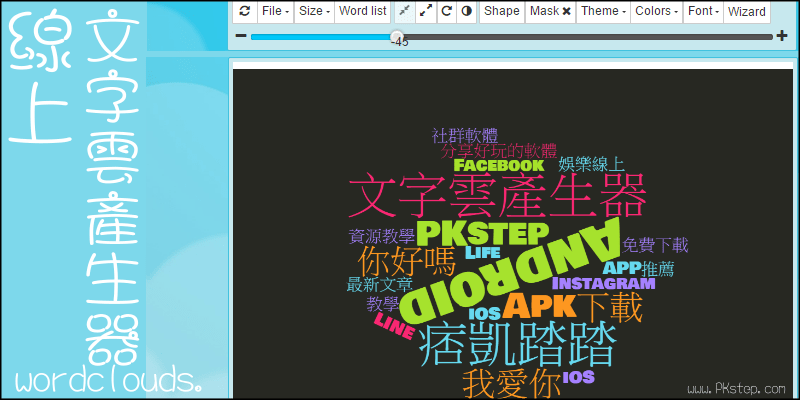The height and width of the screenshot is (400, 800).
Task: Click the plus icon beside the slider
Action: pyautogui.click(x=781, y=36)
